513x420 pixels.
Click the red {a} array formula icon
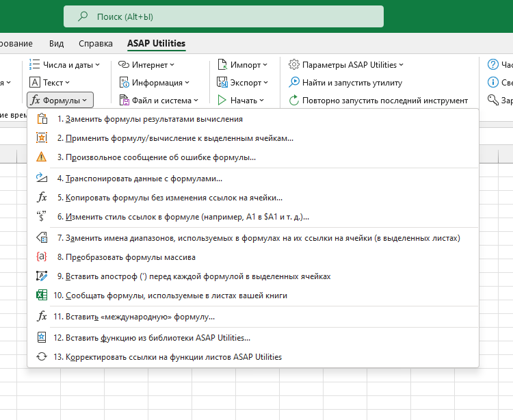point(42,257)
